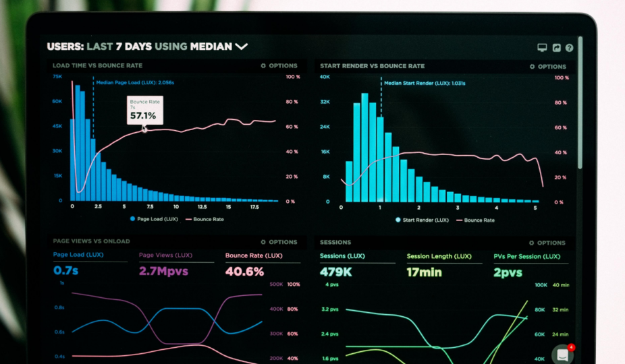The height and width of the screenshot is (364, 625).
Task: Expand the dashboard filter chevron after MEDIAN
Action: 241,47
